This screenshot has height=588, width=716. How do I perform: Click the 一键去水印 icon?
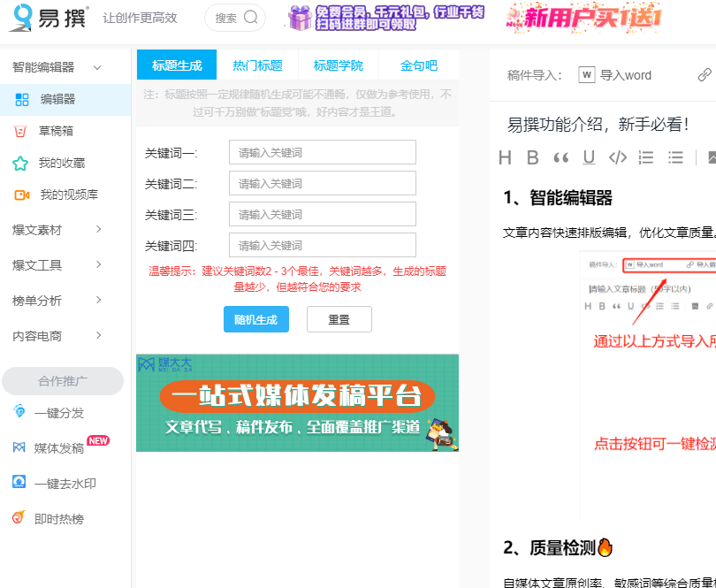tap(19, 482)
